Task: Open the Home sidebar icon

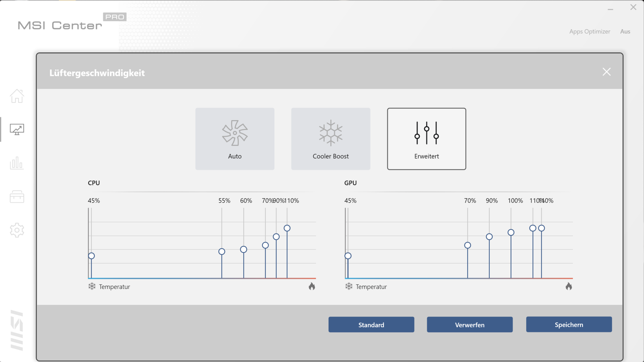Action: 17,96
